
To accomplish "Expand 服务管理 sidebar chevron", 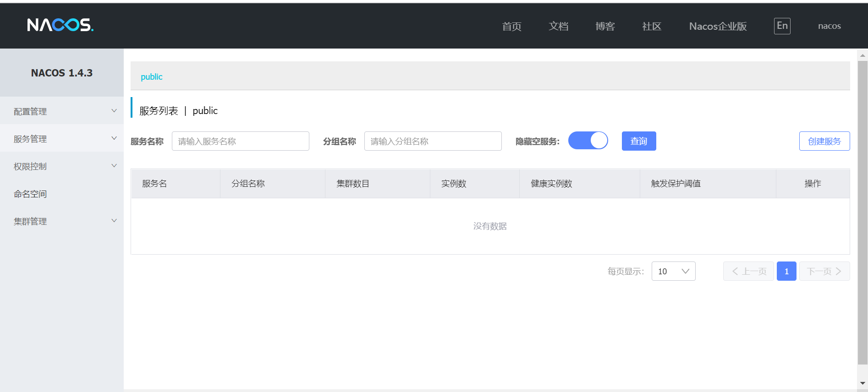I will (114, 138).
